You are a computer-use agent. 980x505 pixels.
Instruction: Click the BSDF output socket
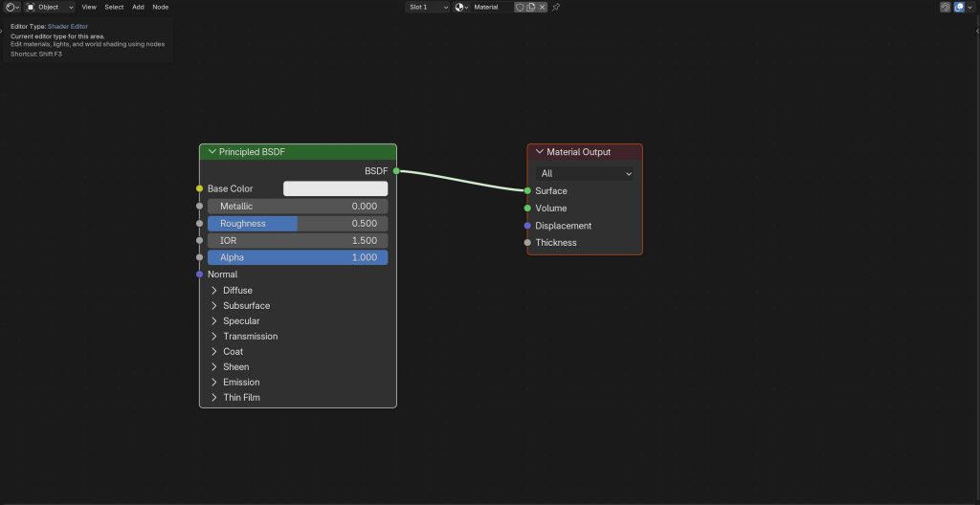tap(396, 171)
